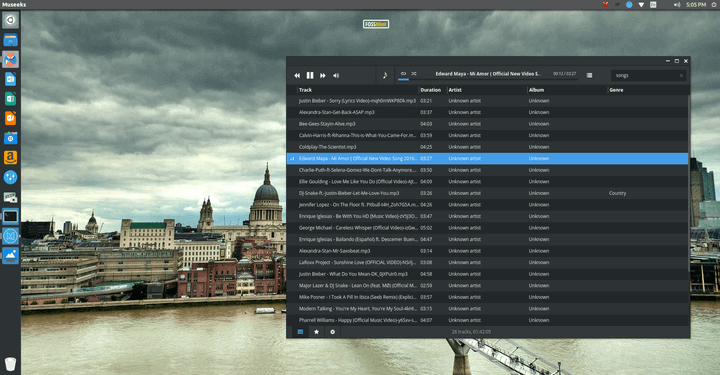Select Charlie-Puth-ft-Selena-Gomez track
The width and height of the screenshot is (720, 375).
pos(487,170)
